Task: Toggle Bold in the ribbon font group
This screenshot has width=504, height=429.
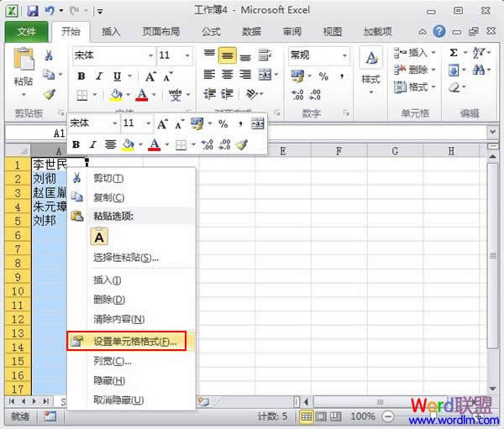Action: click(x=81, y=76)
